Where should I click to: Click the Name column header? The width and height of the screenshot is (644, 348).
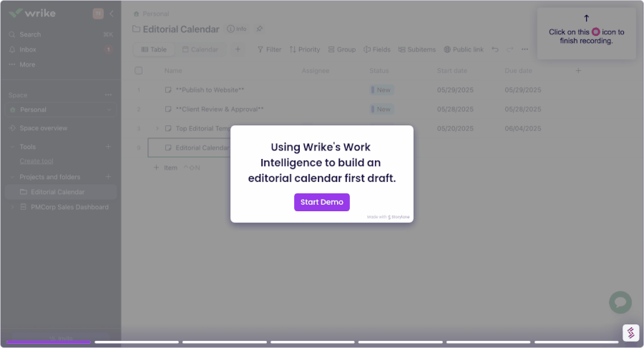[x=173, y=71]
